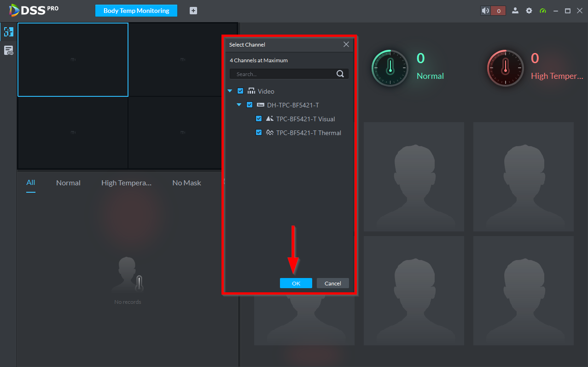588x367 pixels.
Task: Open the High Temperature records tab
Action: click(126, 183)
